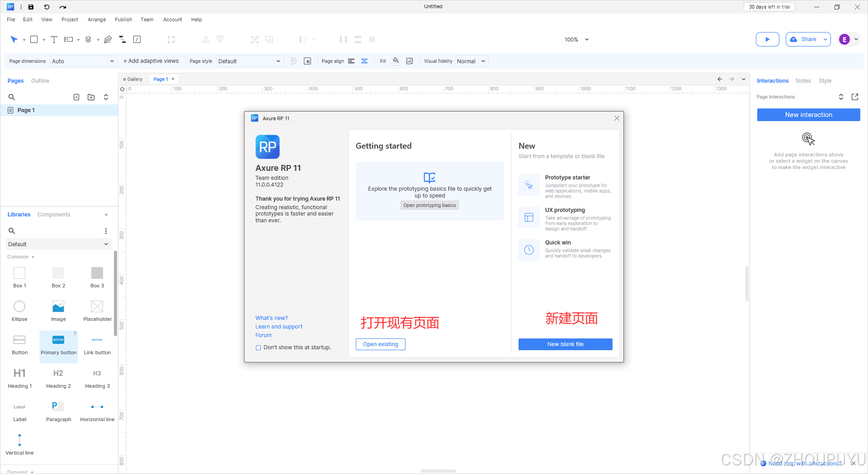The width and height of the screenshot is (868, 474).
Task: Select the dynamic layers tool
Action: coord(88,39)
